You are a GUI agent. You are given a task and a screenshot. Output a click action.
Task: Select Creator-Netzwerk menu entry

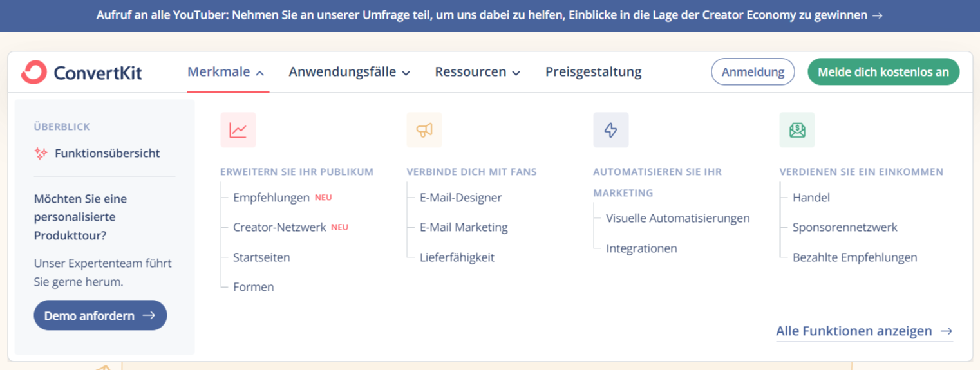279,227
